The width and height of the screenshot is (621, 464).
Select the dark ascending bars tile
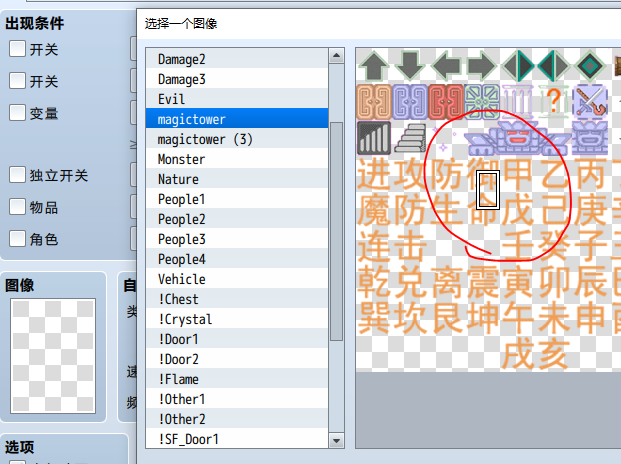pyautogui.click(x=374, y=138)
